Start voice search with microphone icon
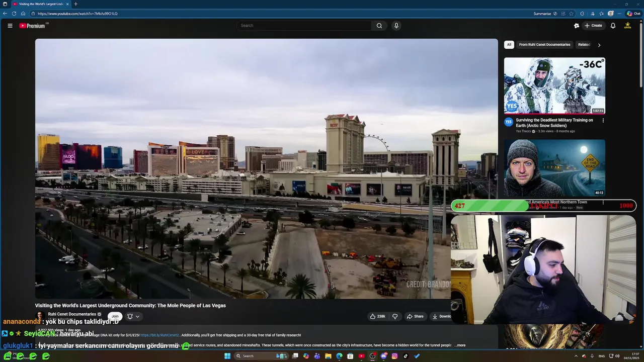Screen dimensions: 644x362 [396, 26]
